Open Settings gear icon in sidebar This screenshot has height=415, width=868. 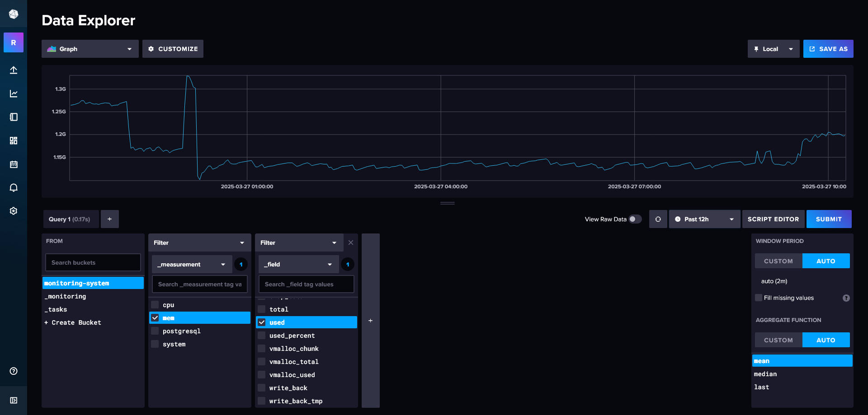(x=14, y=211)
